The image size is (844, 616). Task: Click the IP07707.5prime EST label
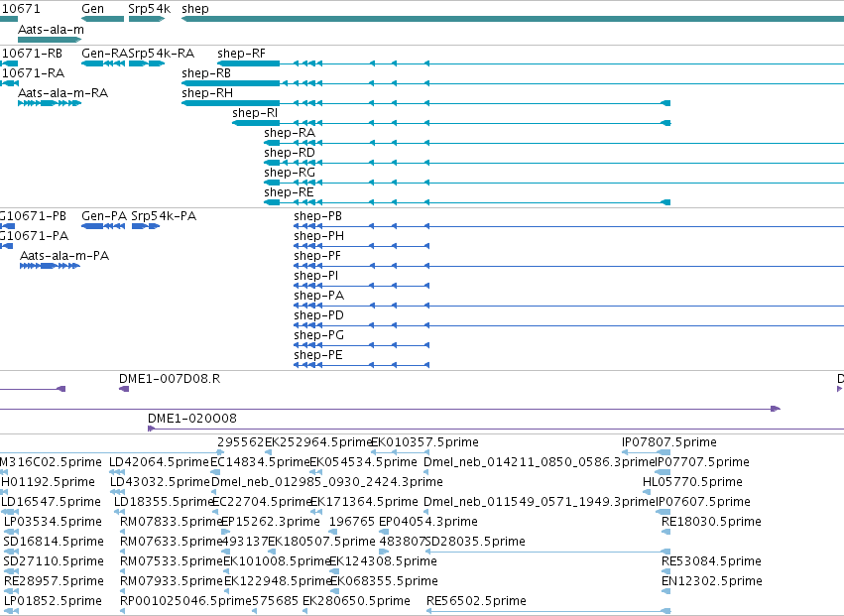click(702, 462)
